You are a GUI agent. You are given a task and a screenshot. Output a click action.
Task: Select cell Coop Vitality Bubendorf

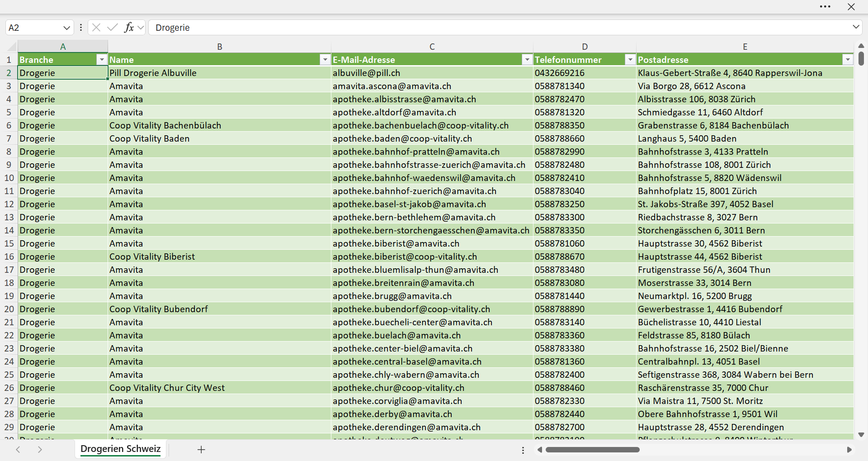(x=220, y=309)
